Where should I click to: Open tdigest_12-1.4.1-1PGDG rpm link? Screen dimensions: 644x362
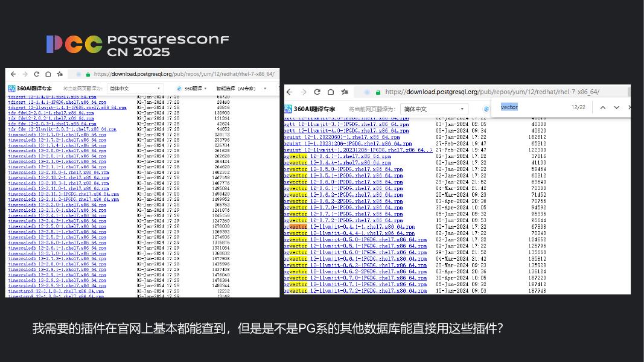click(x=57, y=102)
